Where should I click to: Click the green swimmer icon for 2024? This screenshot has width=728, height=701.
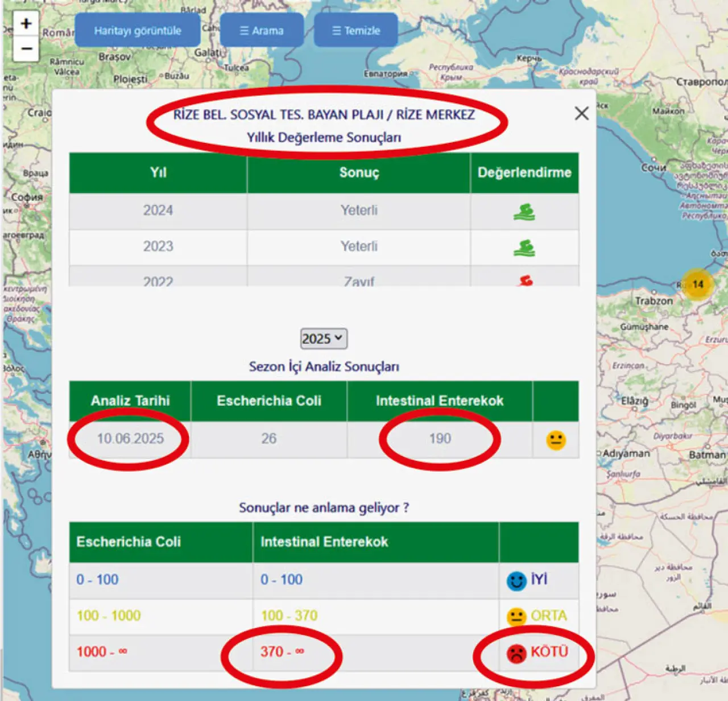click(x=524, y=212)
